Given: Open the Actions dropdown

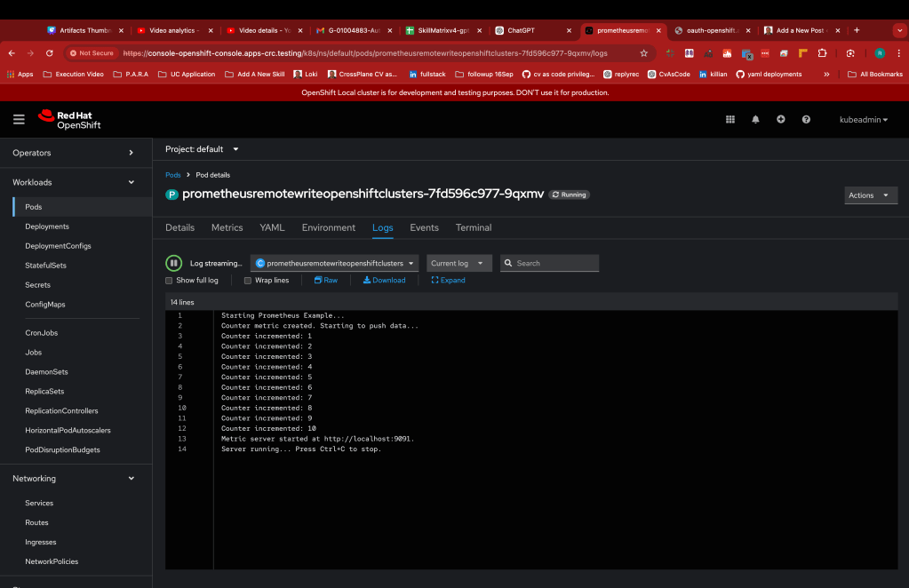Looking at the screenshot, I should [x=871, y=195].
